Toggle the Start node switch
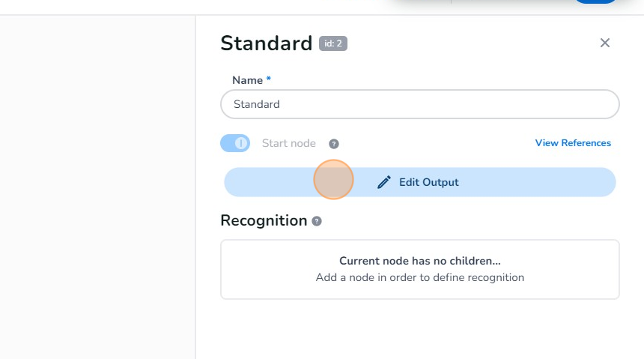The image size is (644, 359). 235,143
